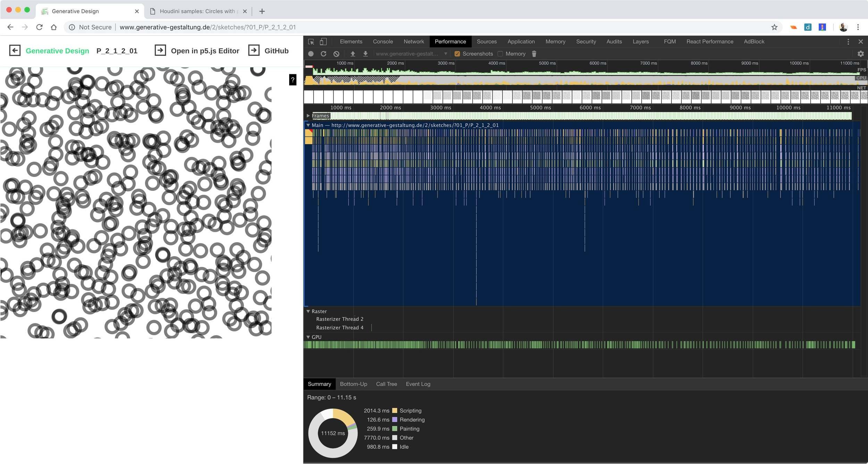Screen dimensions: 868x464
Task: Open capture settings gear icon
Action: (860, 54)
